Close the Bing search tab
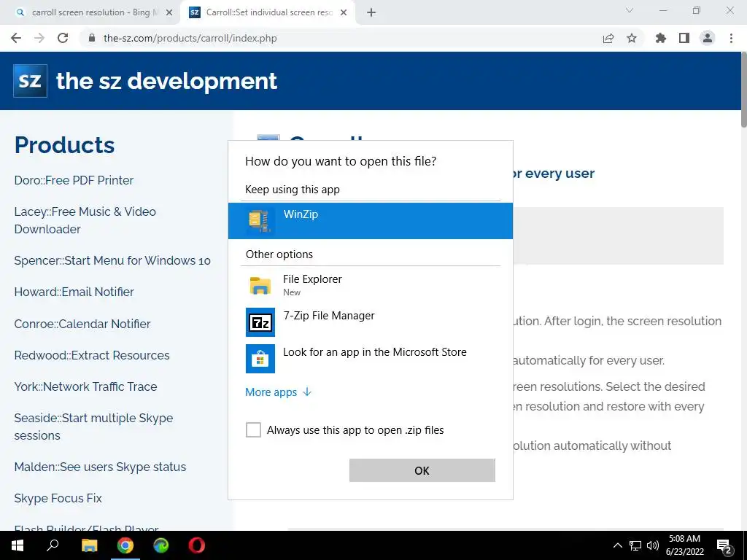 coord(169,13)
